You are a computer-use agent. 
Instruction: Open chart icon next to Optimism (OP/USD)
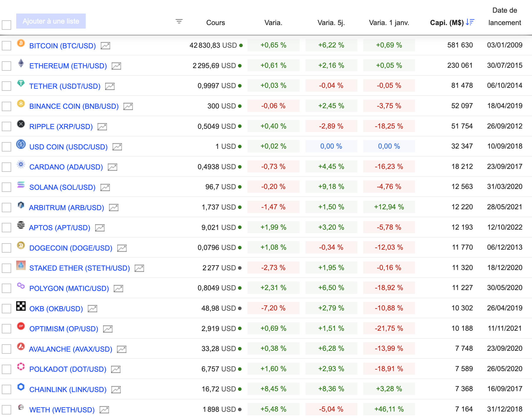click(x=108, y=329)
